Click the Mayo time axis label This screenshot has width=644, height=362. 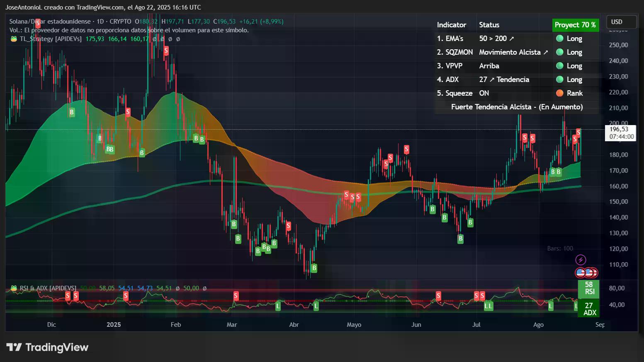[354, 325]
